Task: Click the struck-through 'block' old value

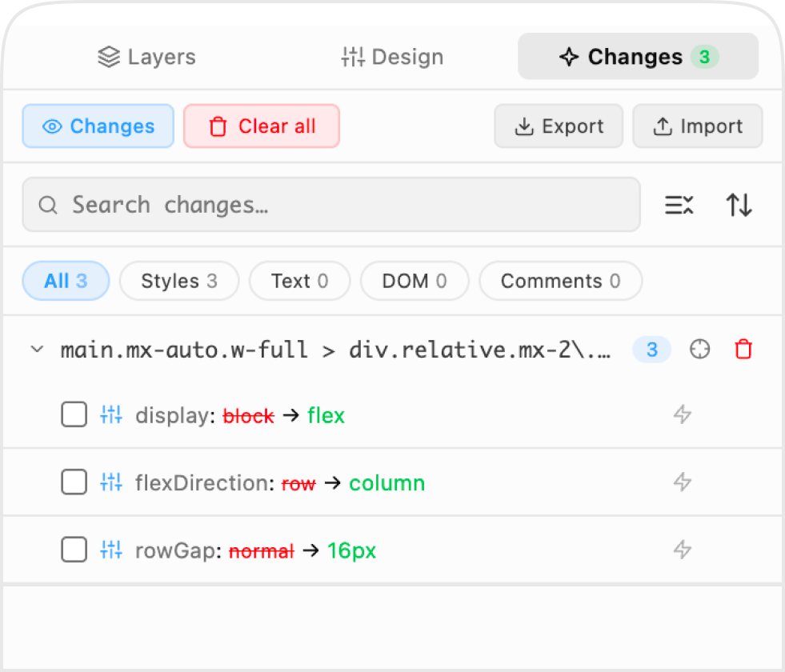Action: pos(249,415)
